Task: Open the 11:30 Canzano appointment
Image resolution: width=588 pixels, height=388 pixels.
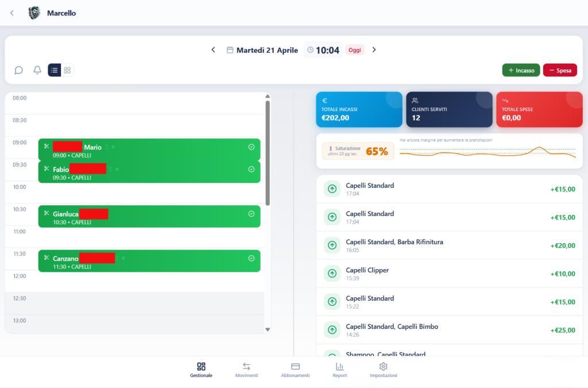Action: click(149, 261)
